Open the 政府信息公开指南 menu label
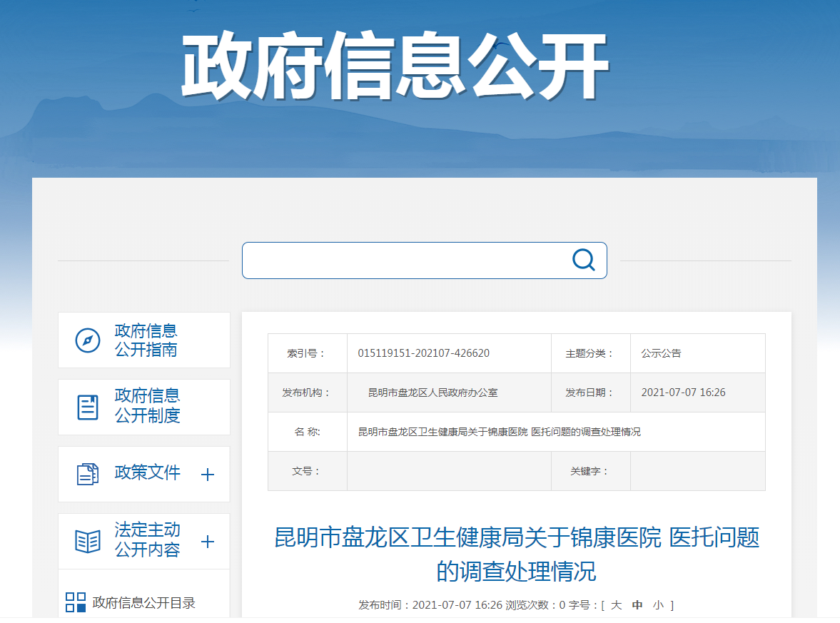 [146, 340]
